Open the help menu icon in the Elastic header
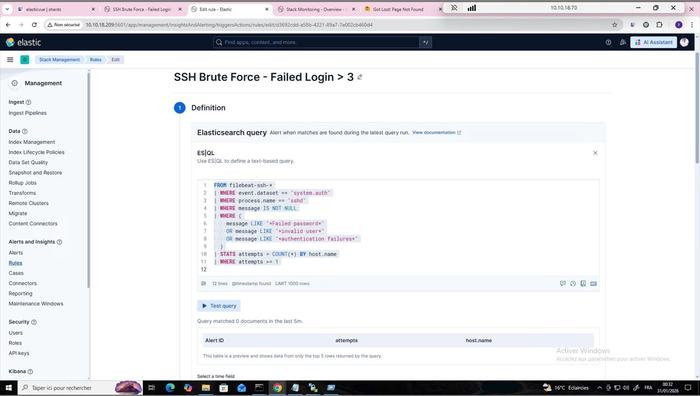700x396 pixels. coord(608,42)
